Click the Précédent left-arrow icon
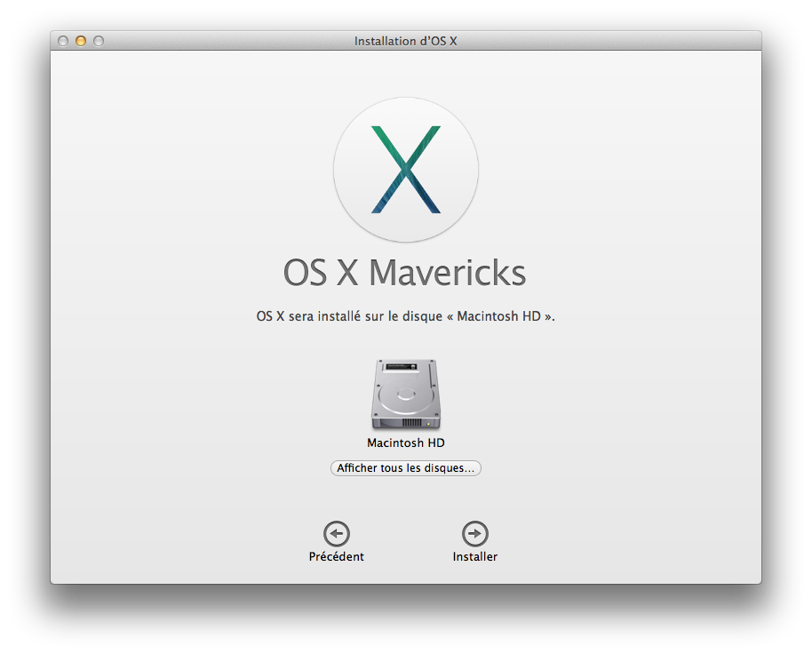 pos(337,533)
